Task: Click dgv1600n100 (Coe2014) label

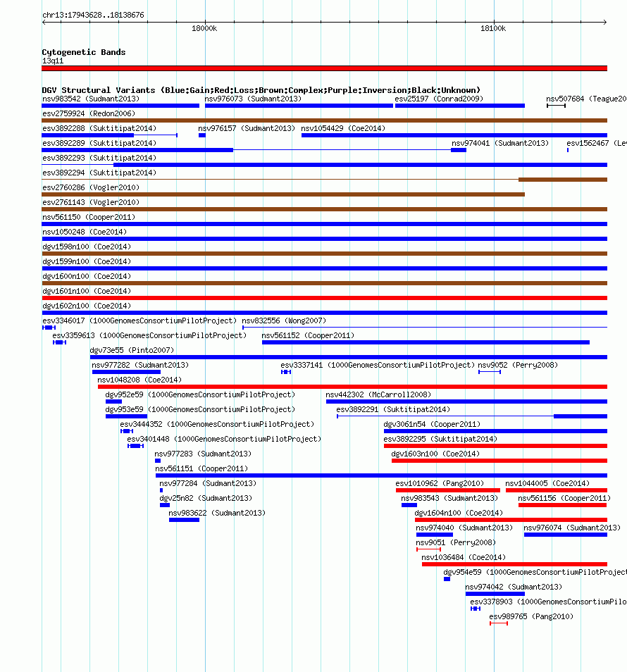Action: (87, 276)
